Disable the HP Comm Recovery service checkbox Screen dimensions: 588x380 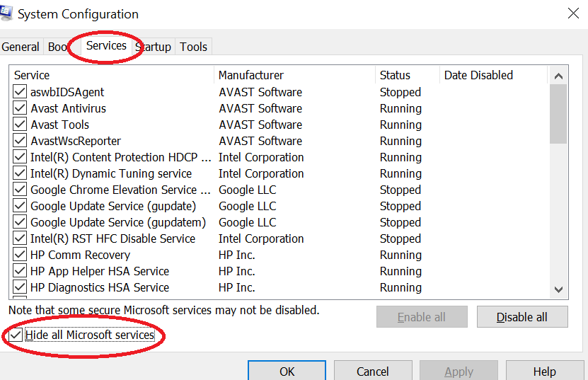coord(20,255)
